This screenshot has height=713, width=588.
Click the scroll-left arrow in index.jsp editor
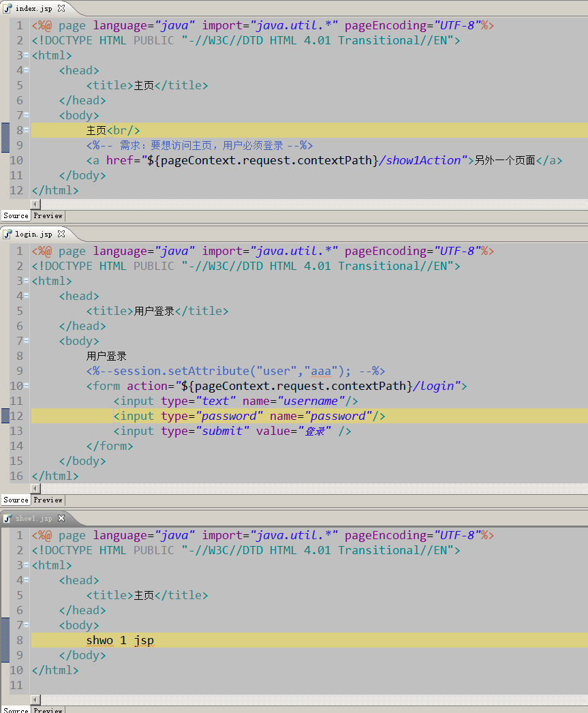(x=35, y=204)
